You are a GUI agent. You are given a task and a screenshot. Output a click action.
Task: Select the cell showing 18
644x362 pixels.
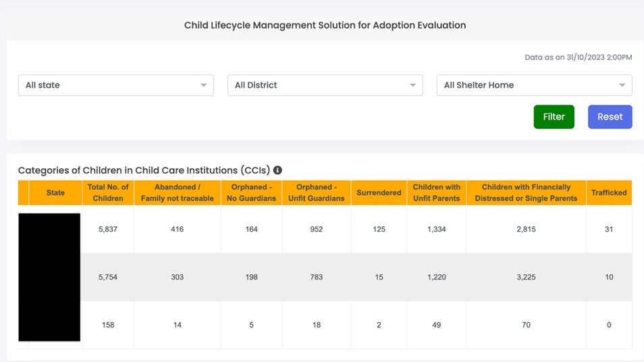pyautogui.click(x=316, y=325)
